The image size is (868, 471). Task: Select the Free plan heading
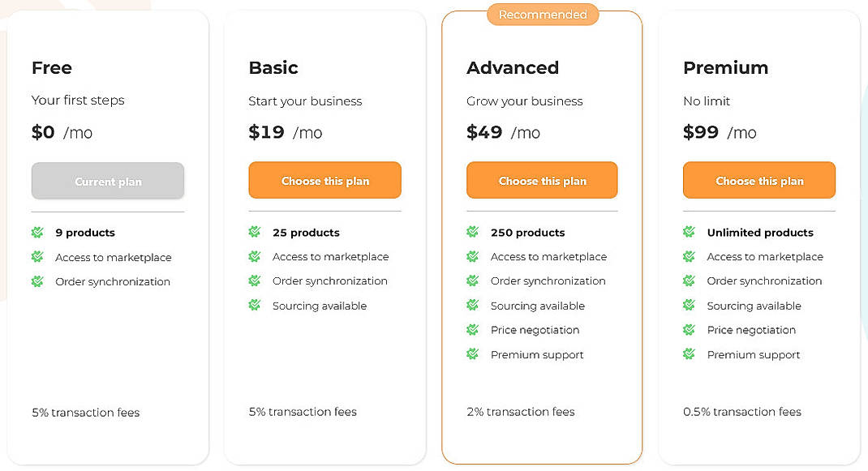51,68
